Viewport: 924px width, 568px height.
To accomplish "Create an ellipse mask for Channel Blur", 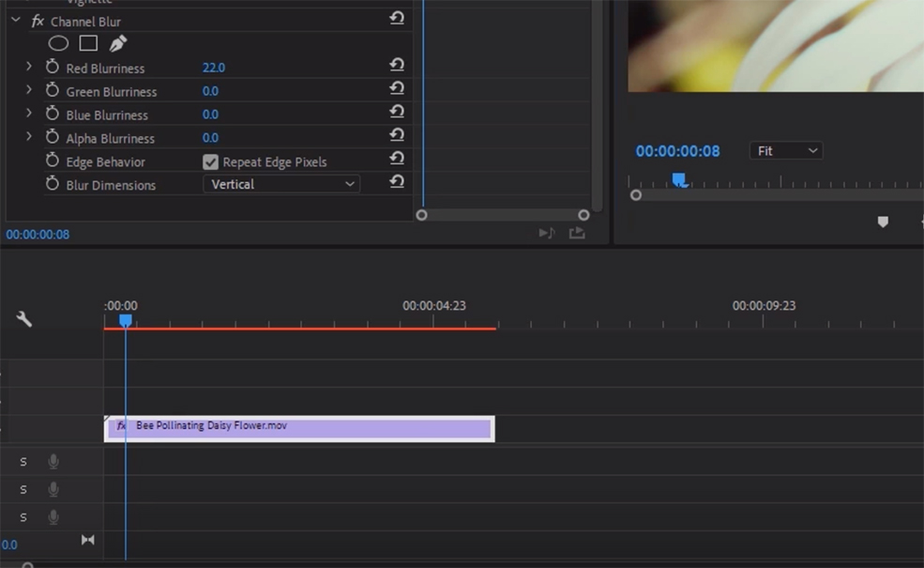I will (58, 43).
